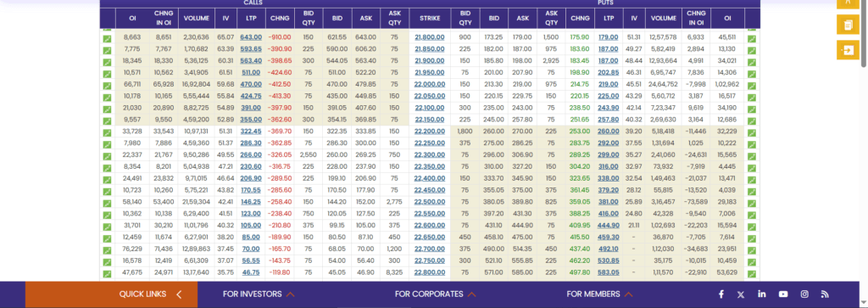This screenshot has width=868, height=308.
Task: Open the puts chart icon for strike 21,800.00
Action: tap(752, 39)
